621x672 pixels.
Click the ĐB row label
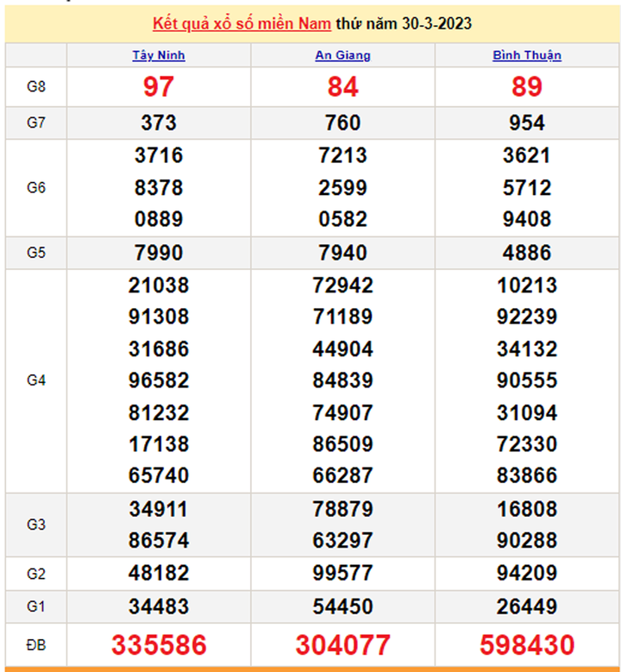(36, 644)
